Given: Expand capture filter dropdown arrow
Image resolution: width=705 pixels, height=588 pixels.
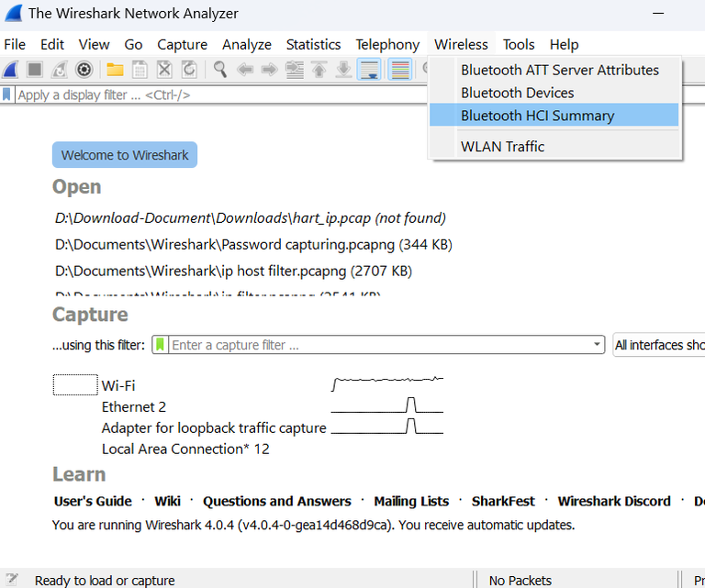Looking at the screenshot, I should click(x=597, y=345).
